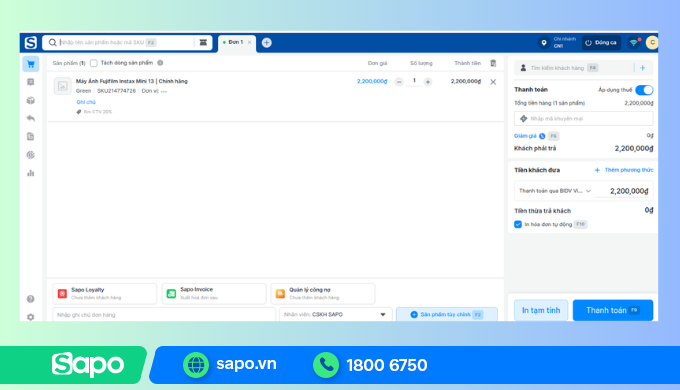Open the return order arrow sidebar icon

tap(30, 118)
